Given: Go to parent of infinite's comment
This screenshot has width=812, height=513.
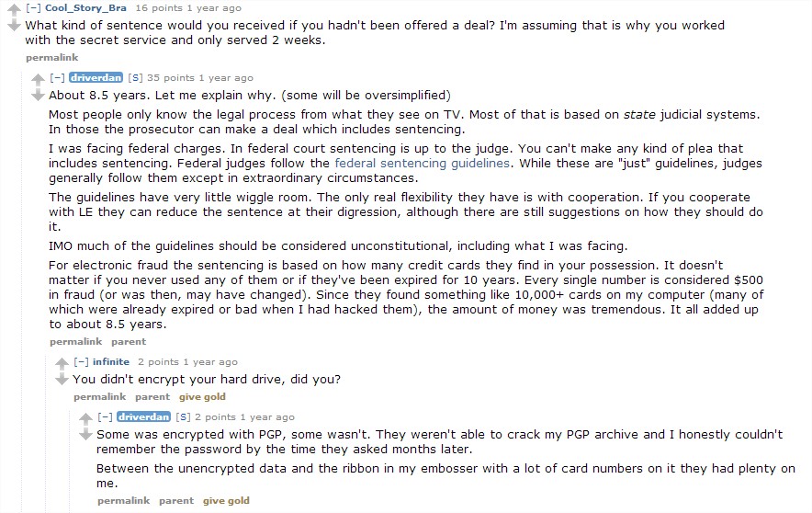Looking at the screenshot, I should pyautogui.click(x=152, y=397).
